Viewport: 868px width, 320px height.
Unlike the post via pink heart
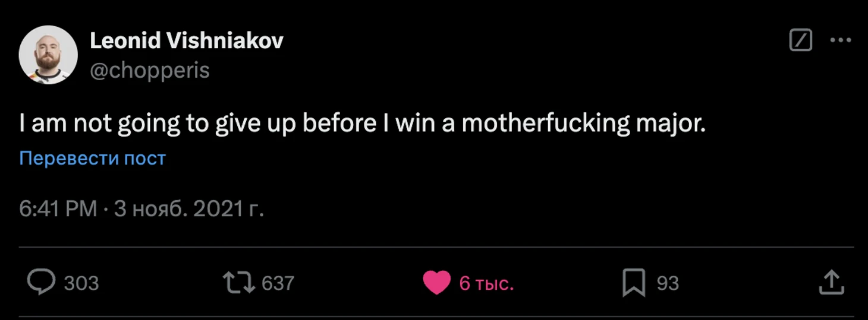[x=437, y=283]
